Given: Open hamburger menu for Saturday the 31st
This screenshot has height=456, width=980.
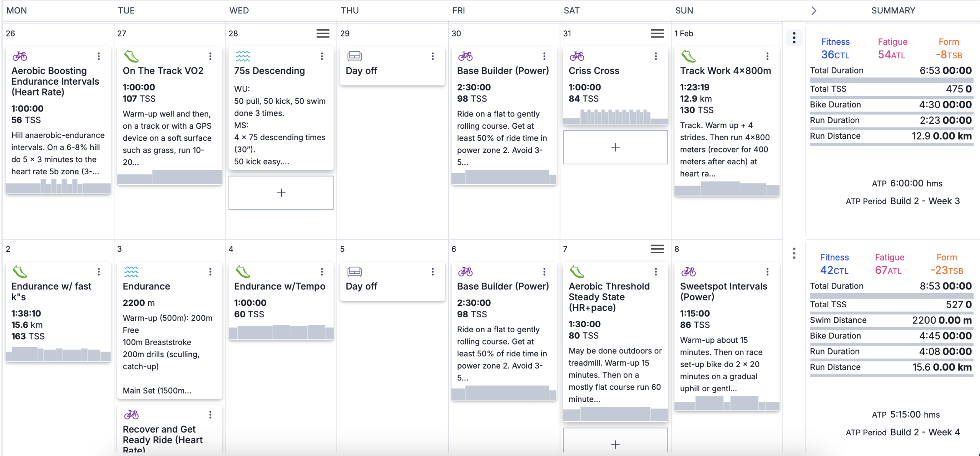Looking at the screenshot, I should [657, 33].
